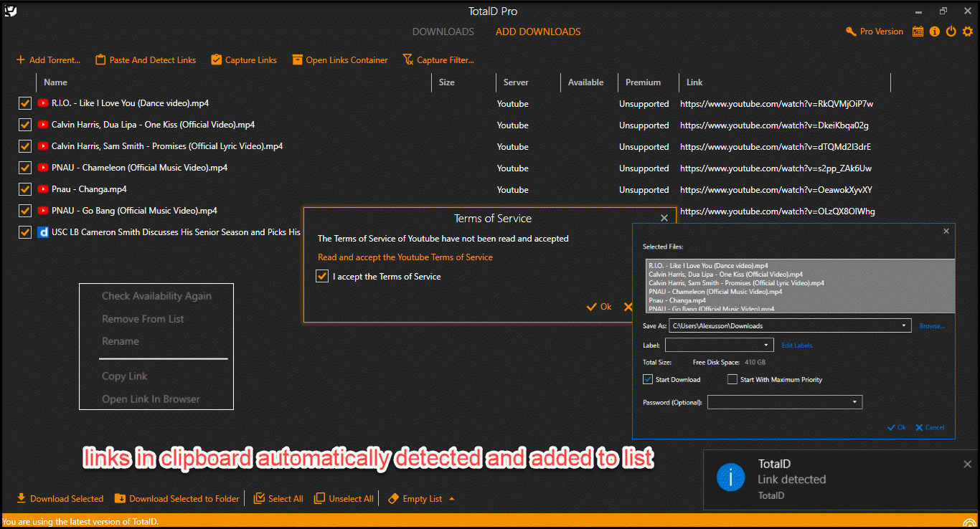Enable Start With Maximum Priority checkbox

732,379
